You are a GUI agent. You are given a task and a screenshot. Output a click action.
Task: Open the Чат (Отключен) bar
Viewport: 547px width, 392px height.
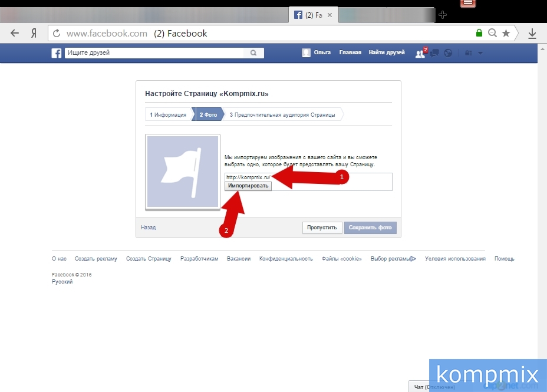(434, 387)
